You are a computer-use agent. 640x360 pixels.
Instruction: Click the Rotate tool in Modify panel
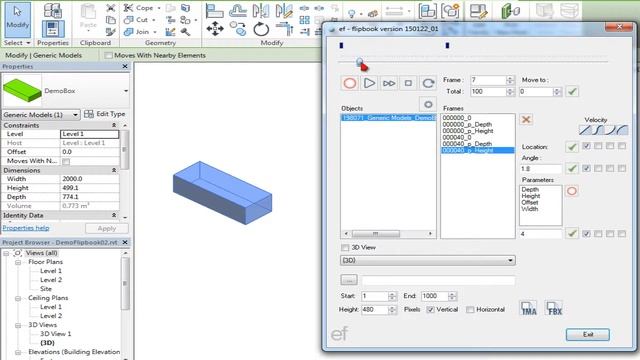coord(261,29)
